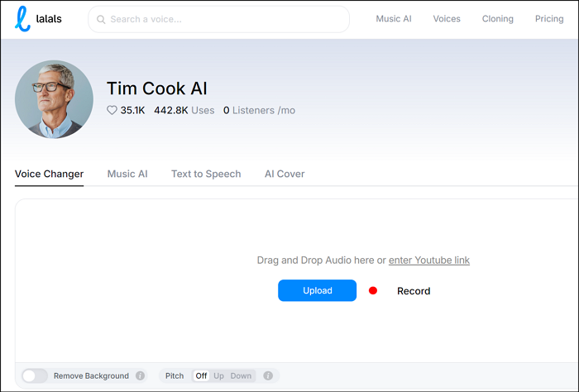The width and height of the screenshot is (579, 392).
Task: Set Pitch to Down
Action: click(x=241, y=375)
